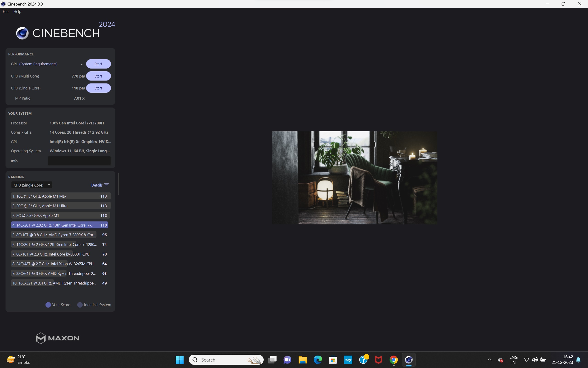
Task: Click the OneDrive sync error tray icon
Action: tap(500, 360)
